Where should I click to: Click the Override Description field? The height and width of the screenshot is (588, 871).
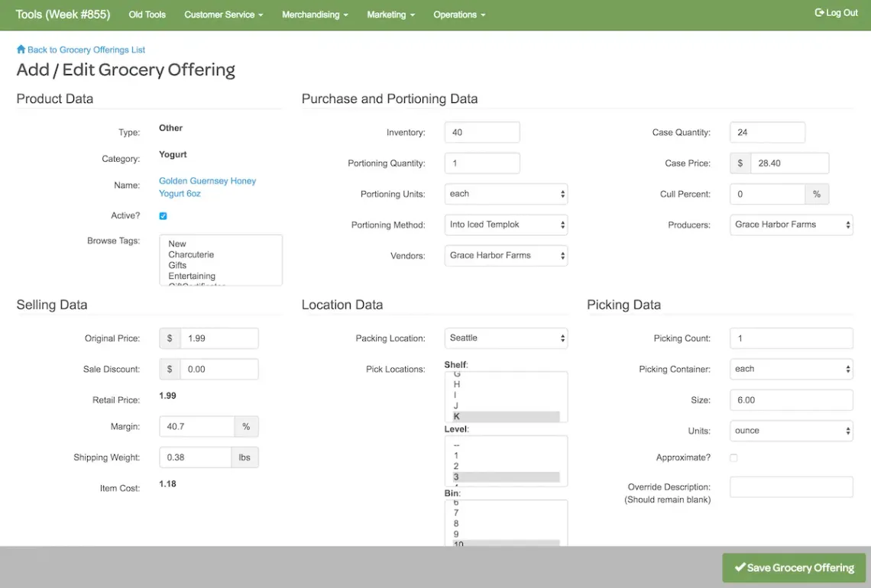(791, 487)
